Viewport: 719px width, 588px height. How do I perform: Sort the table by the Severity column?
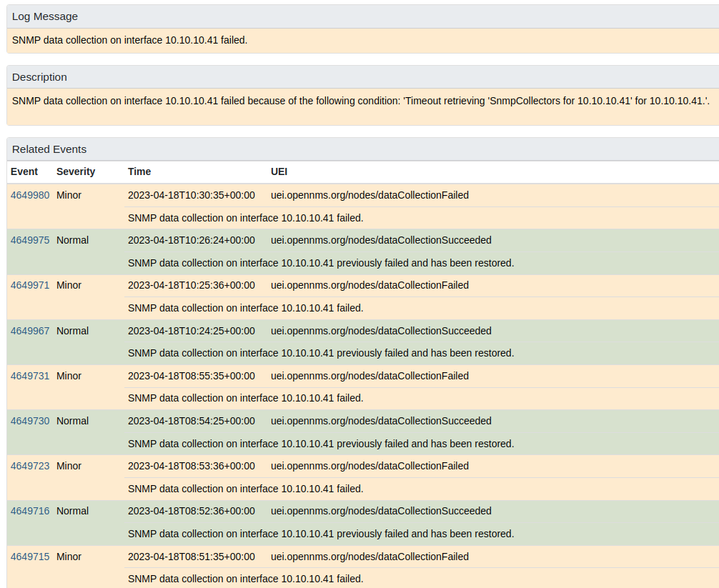[x=76, y=171]
